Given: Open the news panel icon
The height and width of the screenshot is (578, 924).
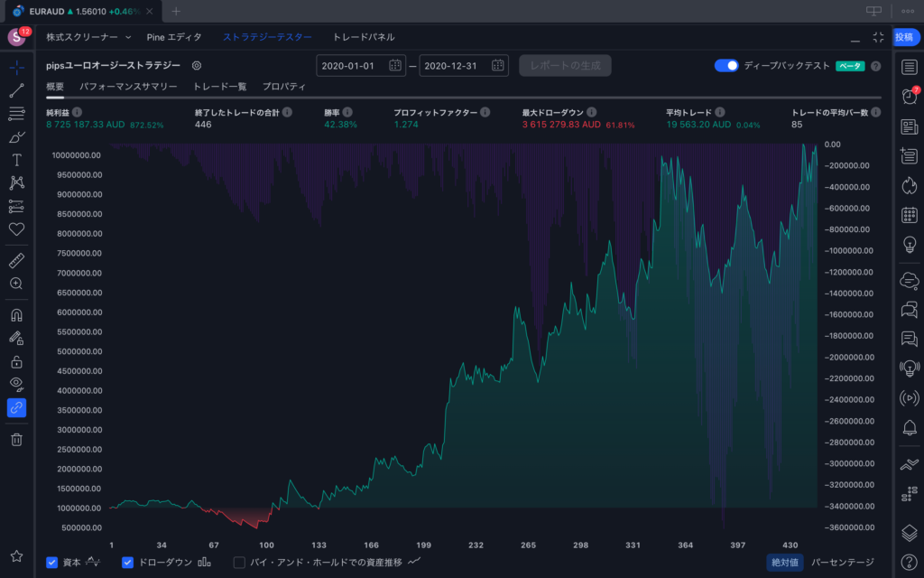Looking at the screenshot, I should [910, 126].
